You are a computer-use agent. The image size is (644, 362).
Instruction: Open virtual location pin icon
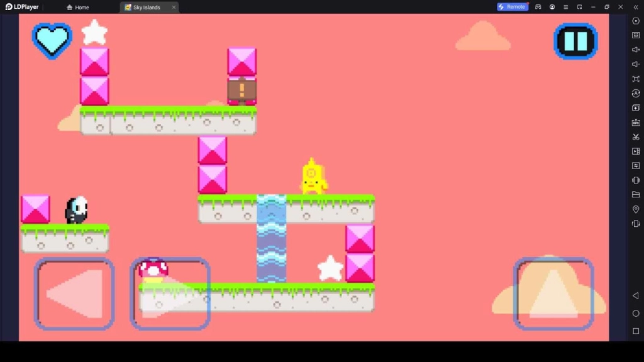(x=636, y=209)
